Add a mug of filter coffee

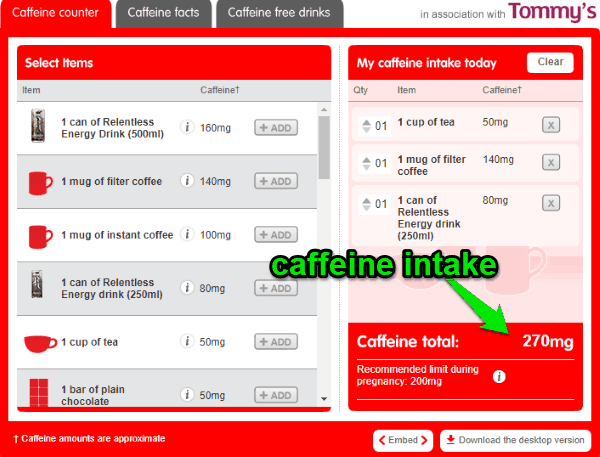pos(276,181)
